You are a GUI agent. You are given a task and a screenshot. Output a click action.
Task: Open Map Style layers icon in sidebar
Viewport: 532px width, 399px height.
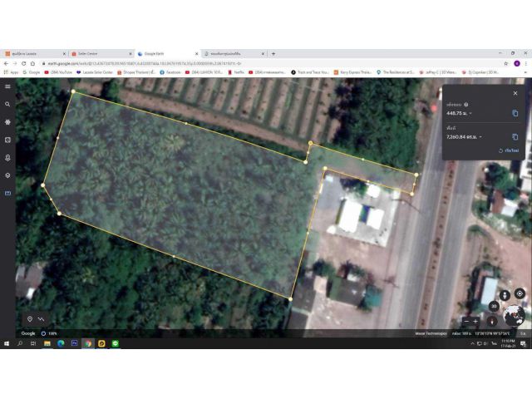[7, 175]
